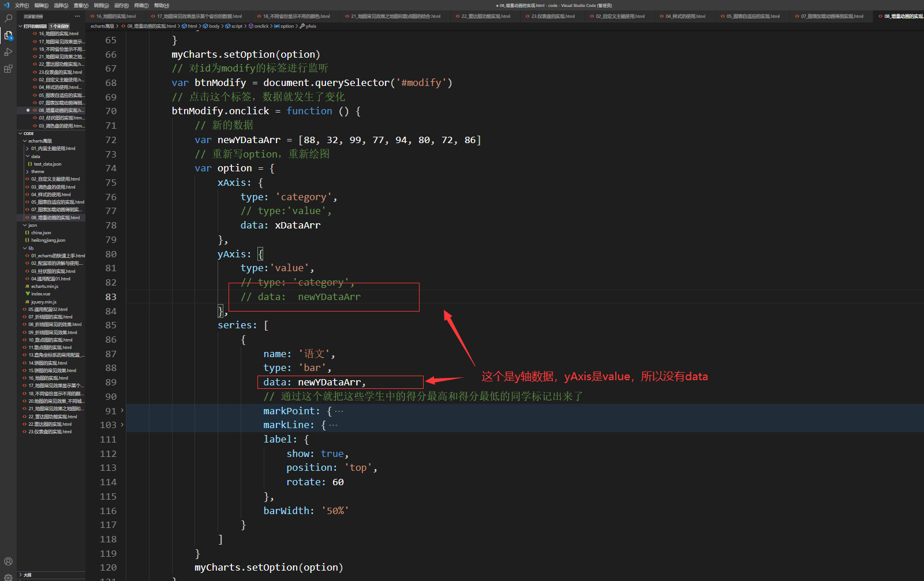This screenshot has height=581, width=924.
Task: Switch to the 02_自定义主题使用.html editor tab
Action: click(x=620, y=16)
